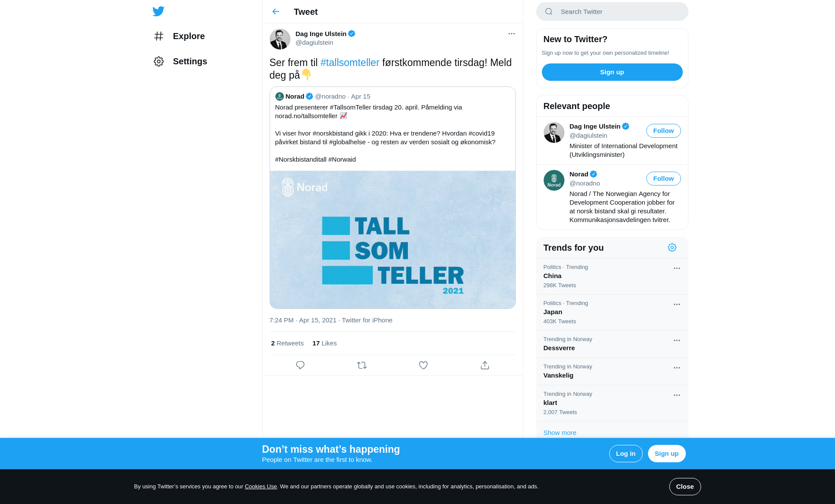Open the tweet's more options menu
This screenshot has height=504, width=835.
[511, 34]
